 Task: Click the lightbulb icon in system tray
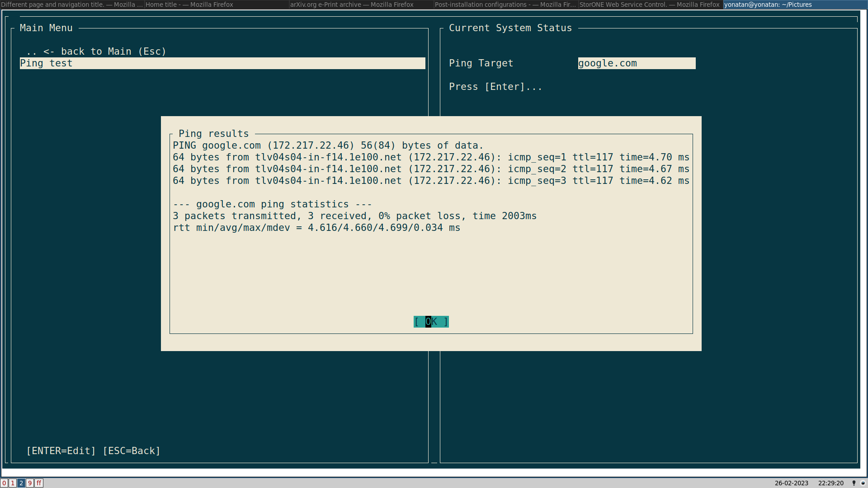pos(854,483)
